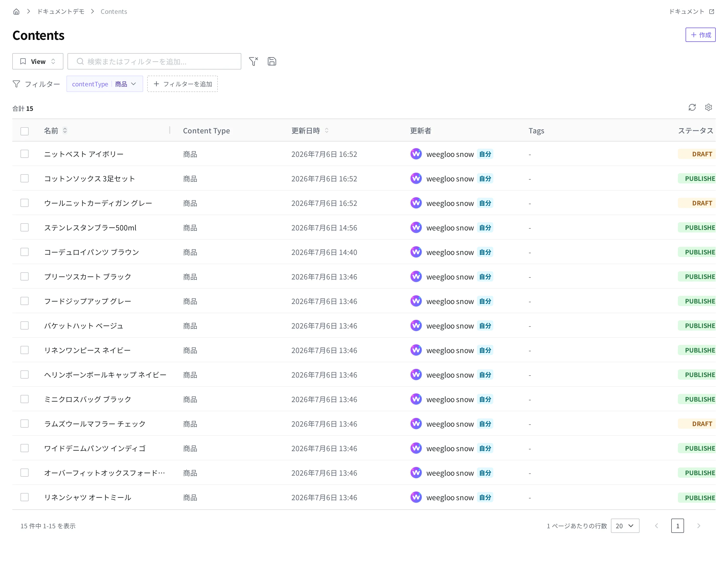
Task: Open table settings gear icon
Action: [x=708, y=107]
